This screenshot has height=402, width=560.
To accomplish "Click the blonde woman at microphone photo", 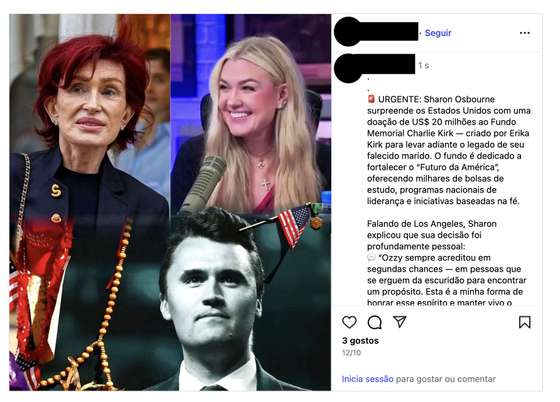I will 251,114.
